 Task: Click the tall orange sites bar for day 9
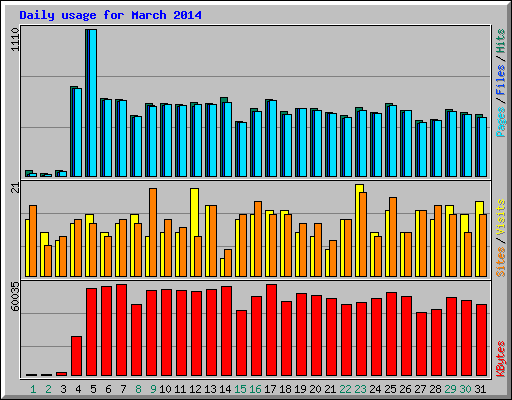(x=153, y=232)
